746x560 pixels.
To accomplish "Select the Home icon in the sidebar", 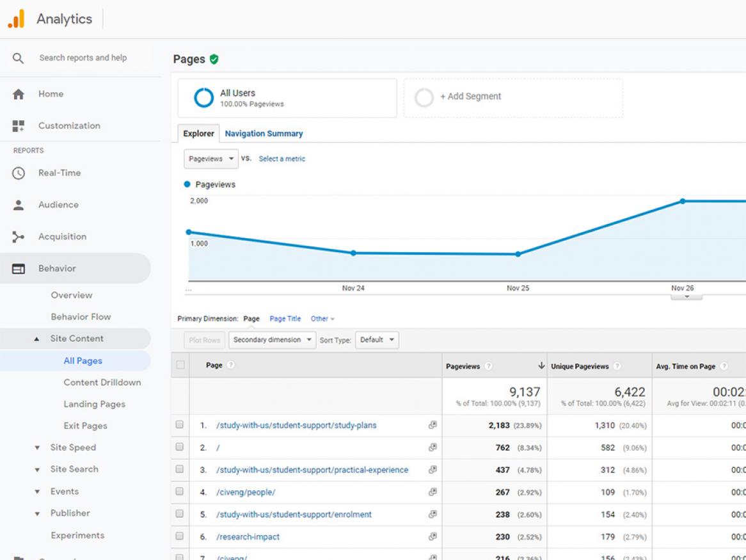I will [19, 93].
